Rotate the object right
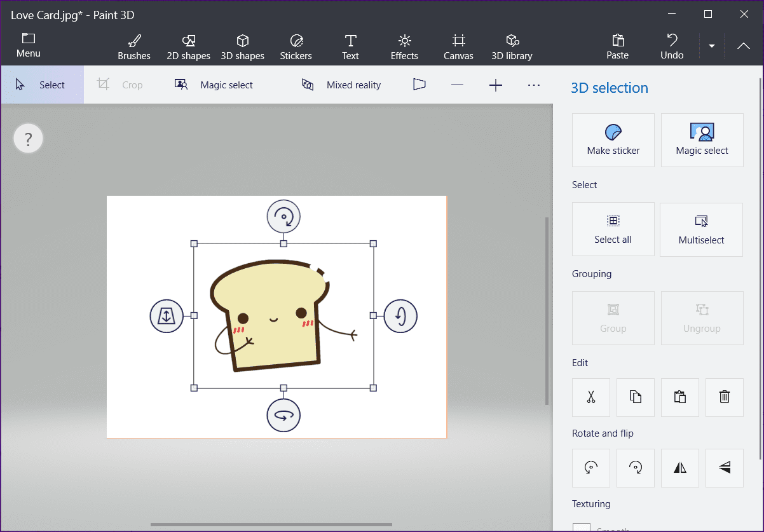 636,468
